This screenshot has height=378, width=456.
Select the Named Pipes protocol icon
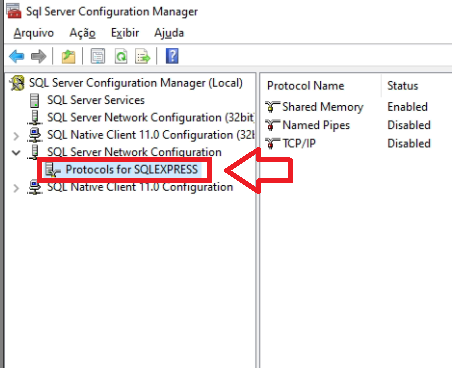(x=272, y=125)
